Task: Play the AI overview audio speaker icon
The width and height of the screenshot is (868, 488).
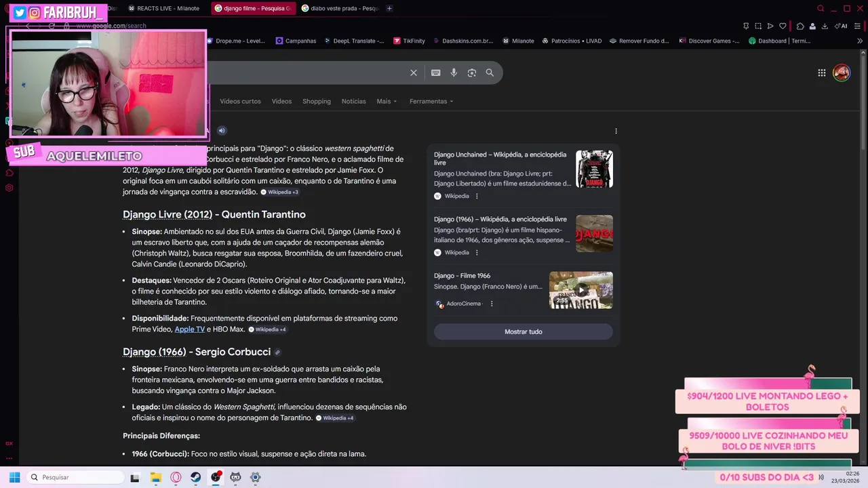Action: pyautogui.click(x=221, y=131)
